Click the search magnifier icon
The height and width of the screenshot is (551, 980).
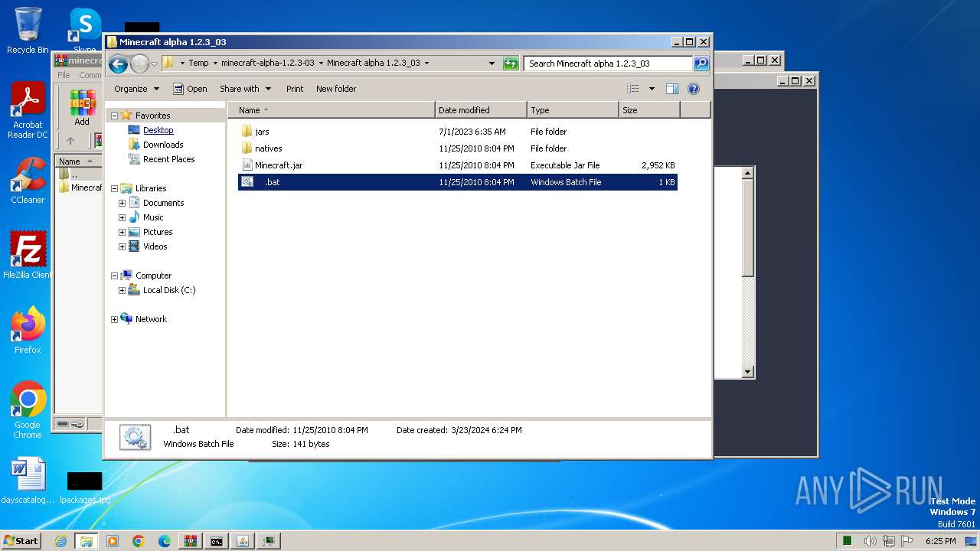coord(701,64)
